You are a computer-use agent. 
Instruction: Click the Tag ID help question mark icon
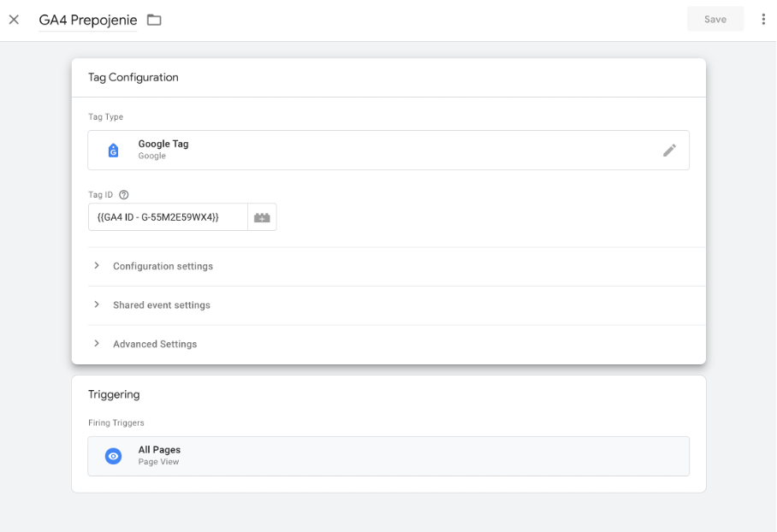(x=124, y=195)
